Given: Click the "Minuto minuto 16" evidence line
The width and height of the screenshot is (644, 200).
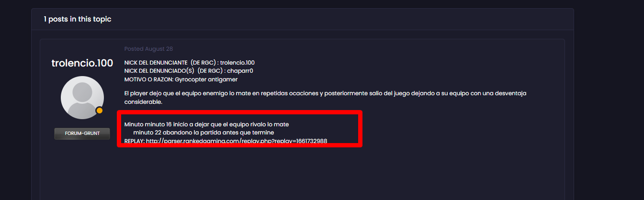Looking at the screenshot, I should (206, 124).
